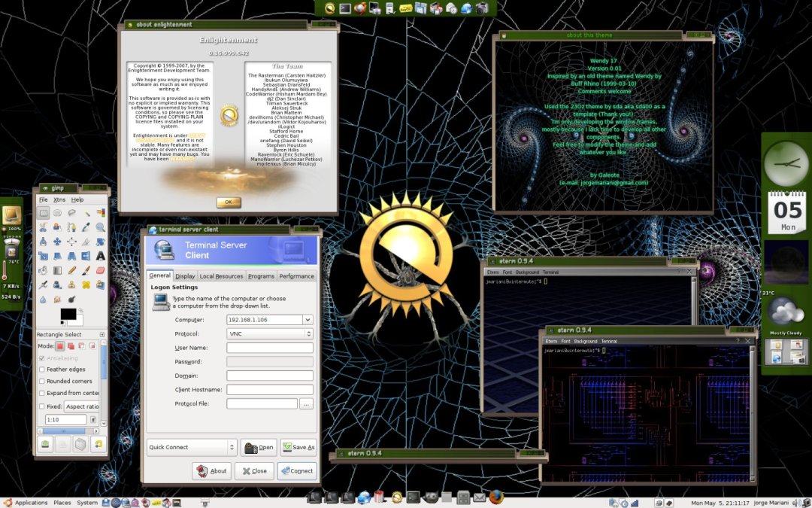Switch to the Display tab
The image size is (812, 508).
tap(185, 276)
